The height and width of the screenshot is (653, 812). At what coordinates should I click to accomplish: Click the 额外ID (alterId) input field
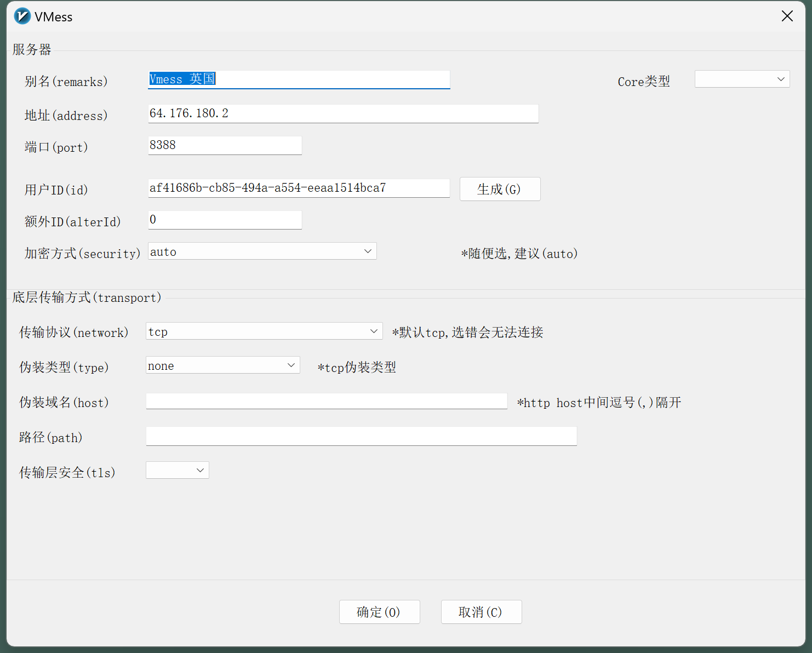(x=225, y=220)
